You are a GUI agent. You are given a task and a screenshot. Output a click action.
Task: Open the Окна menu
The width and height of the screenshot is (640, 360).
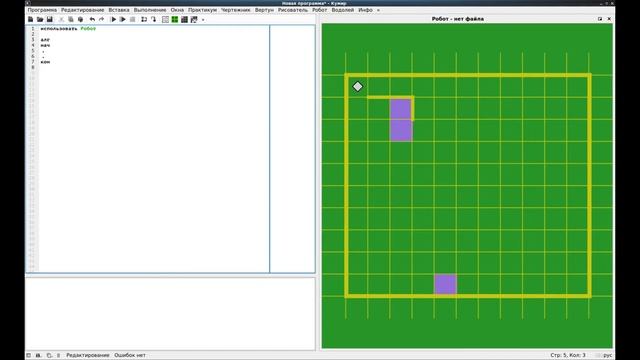click(x=177, y=10)
